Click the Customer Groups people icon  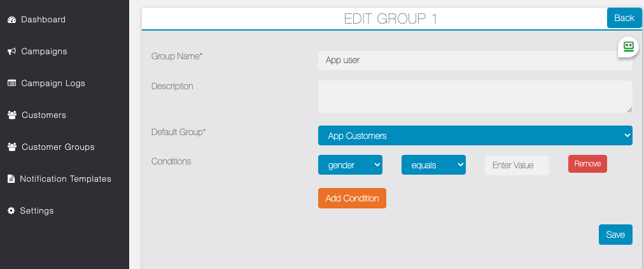[x=12, y=147]
